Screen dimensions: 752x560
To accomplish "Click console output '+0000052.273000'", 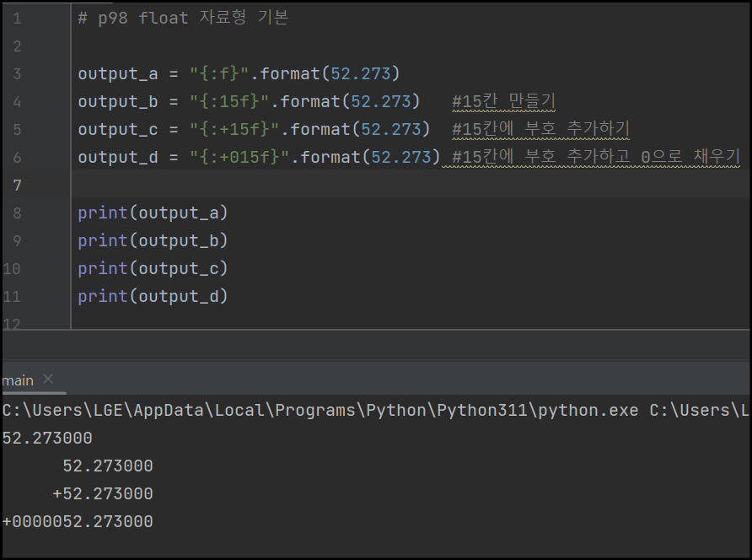I will coord(78,522).
